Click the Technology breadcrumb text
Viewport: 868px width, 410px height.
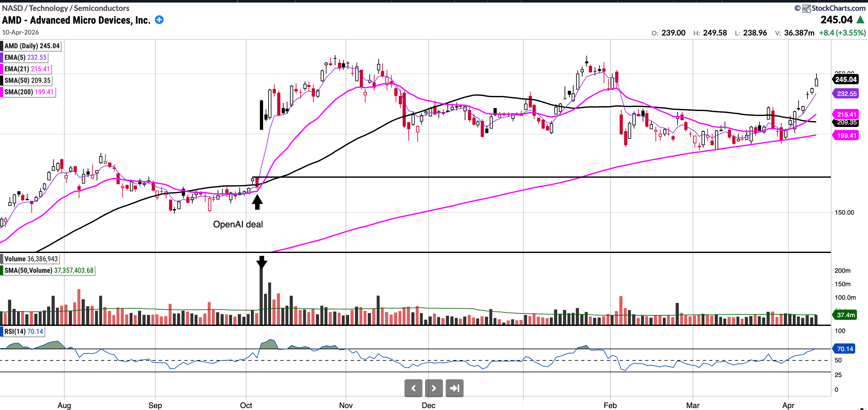pos(48,8)
